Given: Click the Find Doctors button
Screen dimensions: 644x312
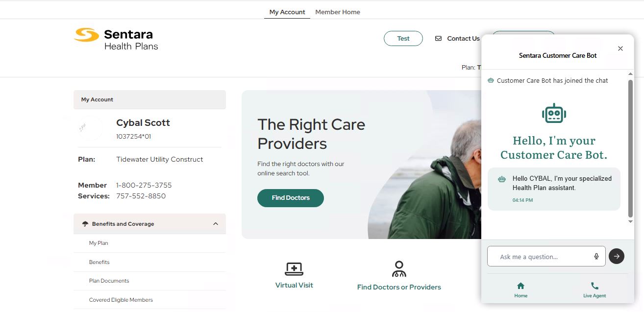Looking at the screenshot, I should click(291, 198).
